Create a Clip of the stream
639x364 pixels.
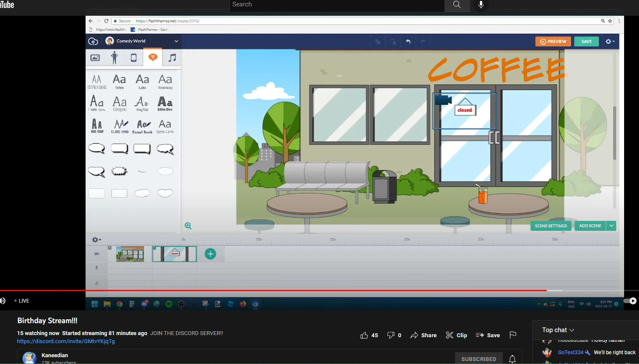pyautogui.click(x=456, y=335)
